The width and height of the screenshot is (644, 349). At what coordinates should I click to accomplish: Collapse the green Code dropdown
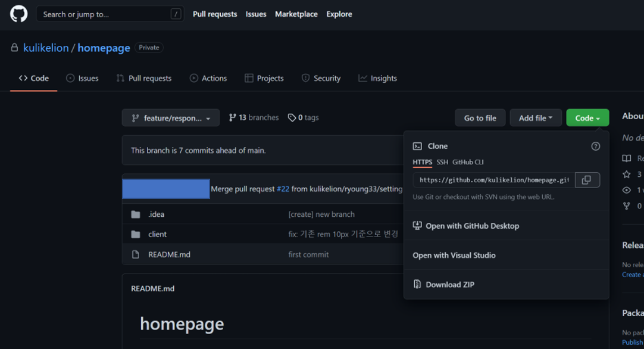(587, 117)
